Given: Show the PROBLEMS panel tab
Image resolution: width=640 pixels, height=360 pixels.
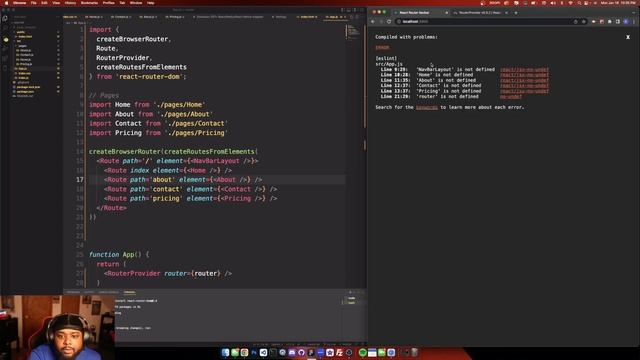Looking at the screenshot, I should click(73, 292).
